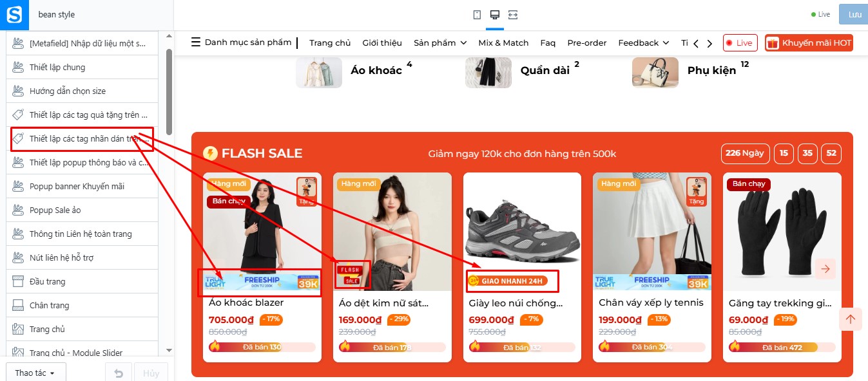The width and height of the screenshot is (868, 381).
Task: Click the red Live button
Action: [x=739, y=43]
